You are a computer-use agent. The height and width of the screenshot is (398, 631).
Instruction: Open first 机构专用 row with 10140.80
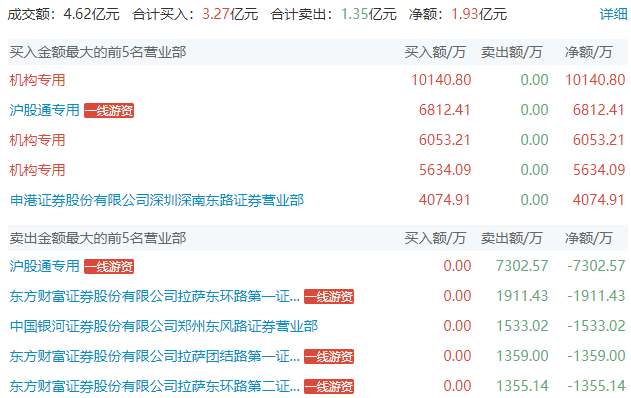point(37,80)
